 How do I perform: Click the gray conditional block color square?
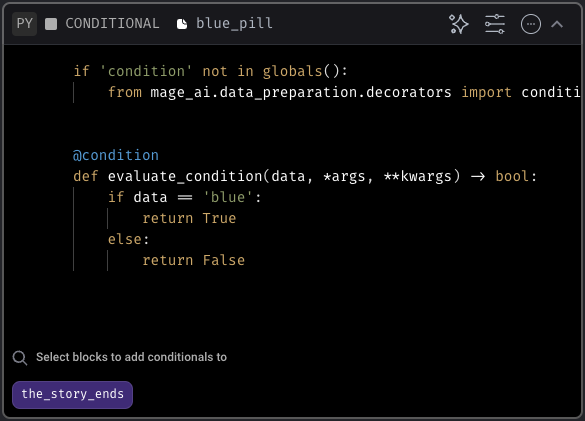[x=51, y=24]
